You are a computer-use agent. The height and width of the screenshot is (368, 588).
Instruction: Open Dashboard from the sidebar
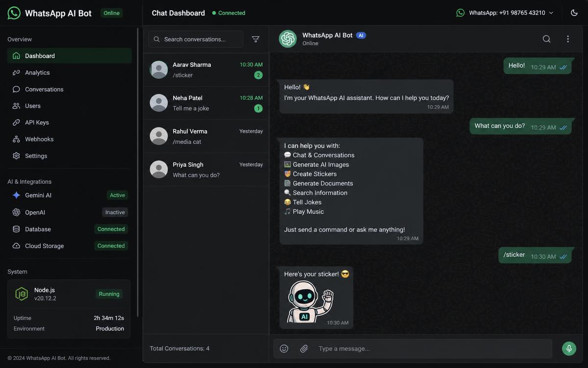[x=70, y=56]
